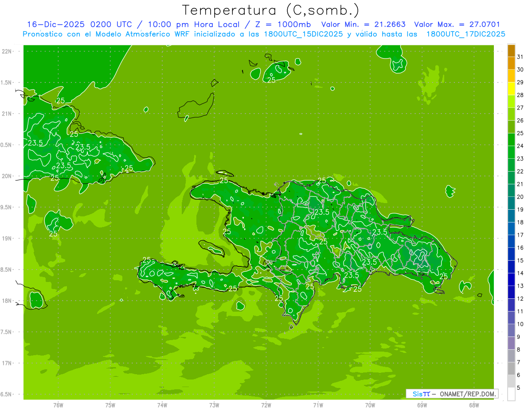532x411 pixels.
Task: Click the colorbar label "28"
Action: pyautogui.click(x=520, y=95)
